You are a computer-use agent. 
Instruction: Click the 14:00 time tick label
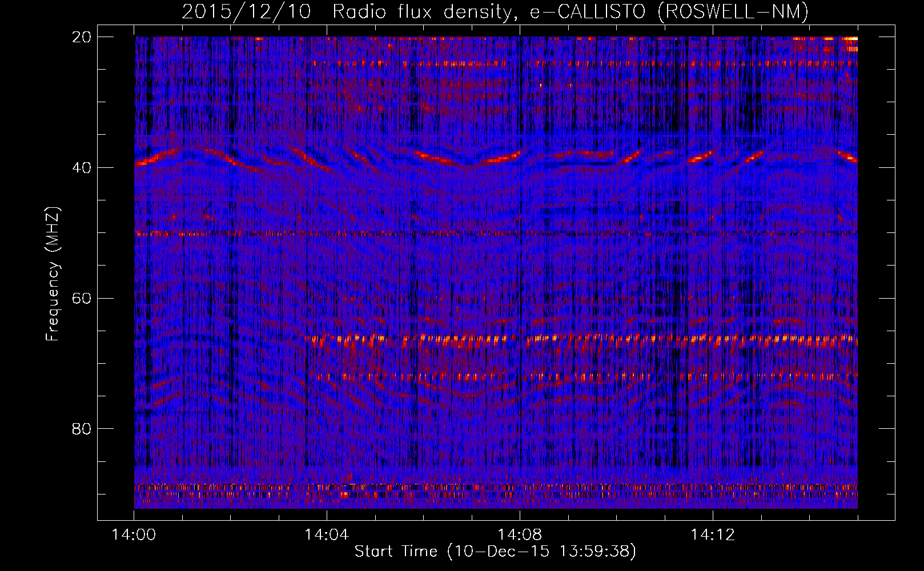(x=134, y=534)
